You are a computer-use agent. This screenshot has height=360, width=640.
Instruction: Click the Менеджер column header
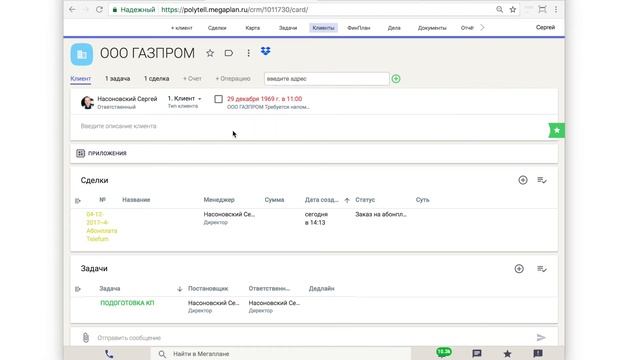(219, 200)
